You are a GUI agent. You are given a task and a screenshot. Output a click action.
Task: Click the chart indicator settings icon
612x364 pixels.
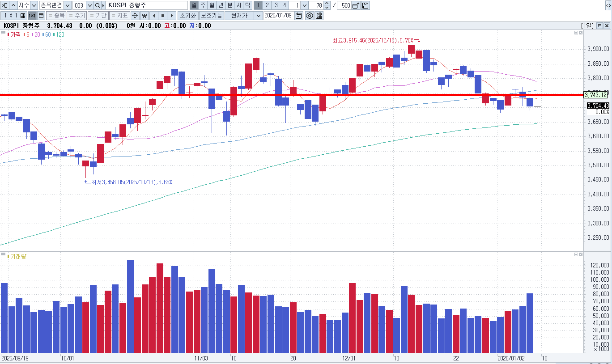(319, 16)
